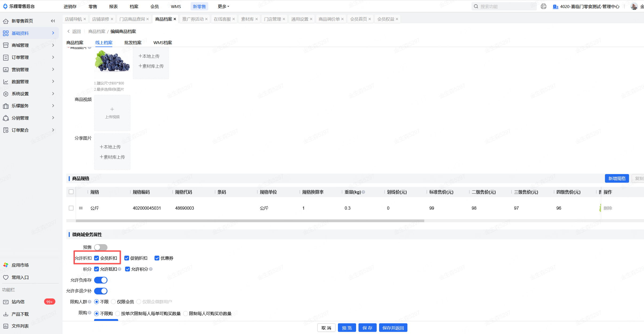Screen dimensions: 644x334
Task: Click the 保存并返回 button
Action: [x=393, y=328]
